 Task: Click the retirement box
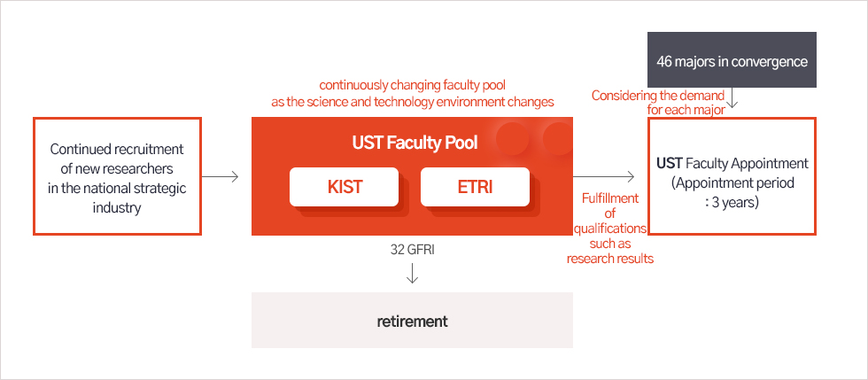pos(412,321)
